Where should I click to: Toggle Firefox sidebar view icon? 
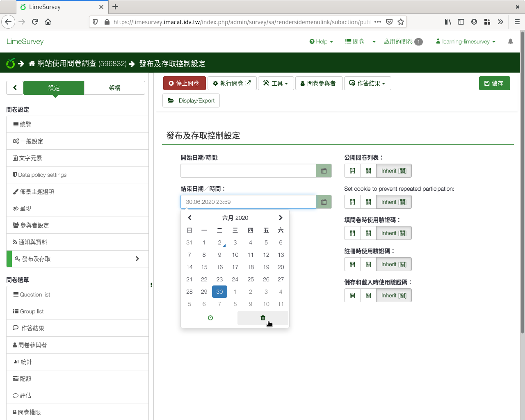[461, 22]
